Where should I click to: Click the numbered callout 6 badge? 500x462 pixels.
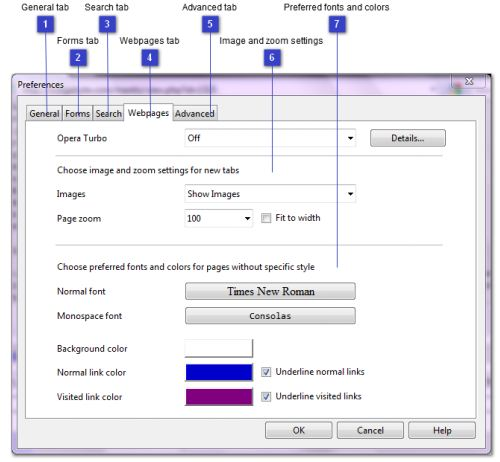tap(272, 58)
